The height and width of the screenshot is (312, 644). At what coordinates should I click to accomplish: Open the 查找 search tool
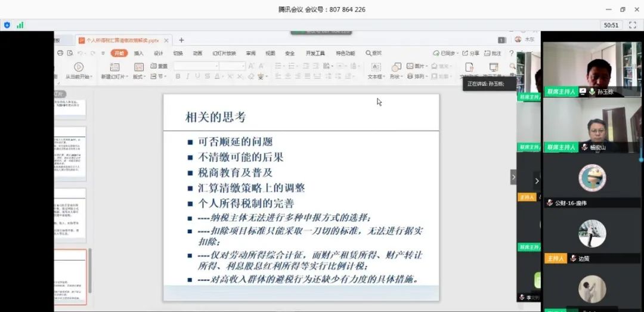click(374, 53)
